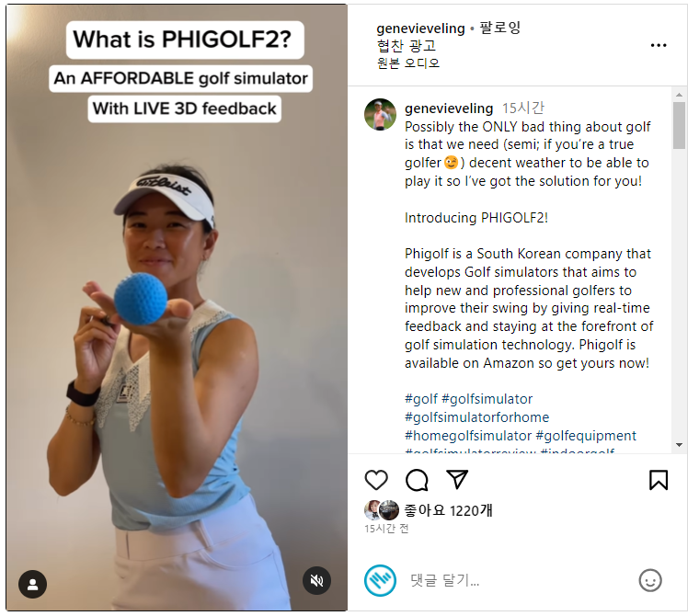Image resolution: width=699 pixels, height=616 pixels.
Task: Open genevieveling avatar next to caption
Action: [380, 115]
